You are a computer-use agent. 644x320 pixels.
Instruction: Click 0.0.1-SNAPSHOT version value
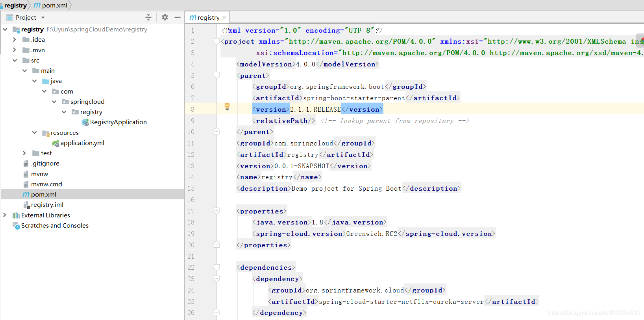[x=302, y=166]
